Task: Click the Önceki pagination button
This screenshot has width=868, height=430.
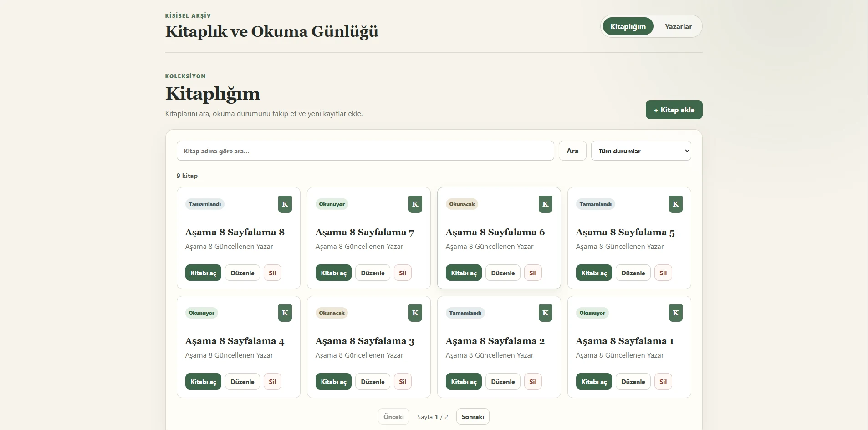Action: [x=393, y=417]
